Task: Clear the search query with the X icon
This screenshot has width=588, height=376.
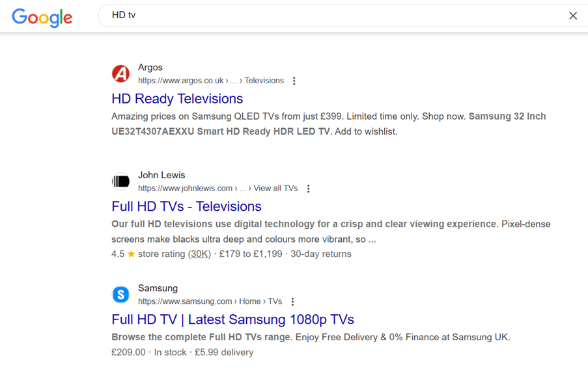Action: click(x=572, y=15)
